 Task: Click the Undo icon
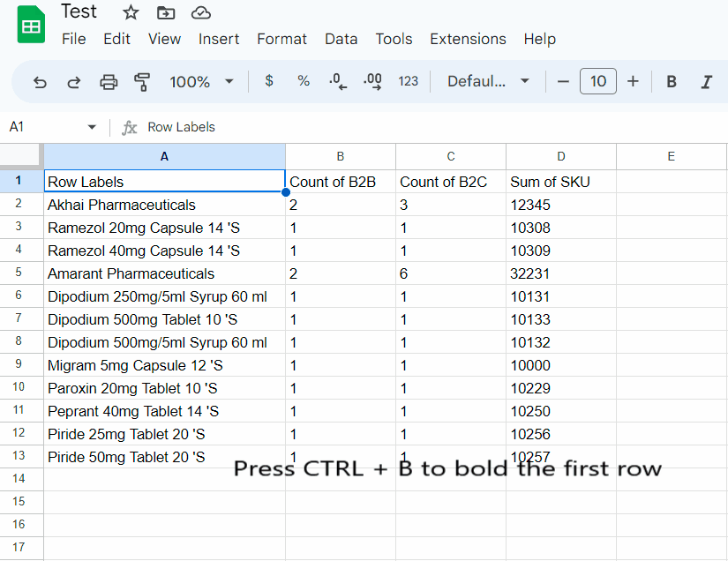[40, 81]
